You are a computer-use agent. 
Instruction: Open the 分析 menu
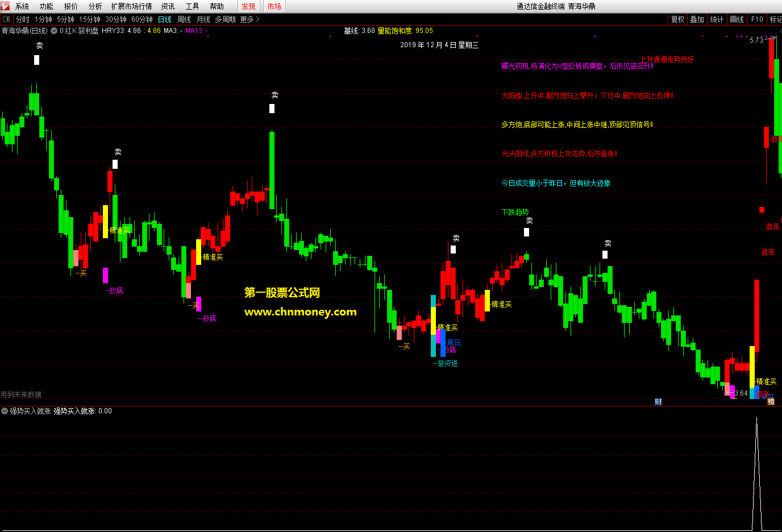pos(95,6)
